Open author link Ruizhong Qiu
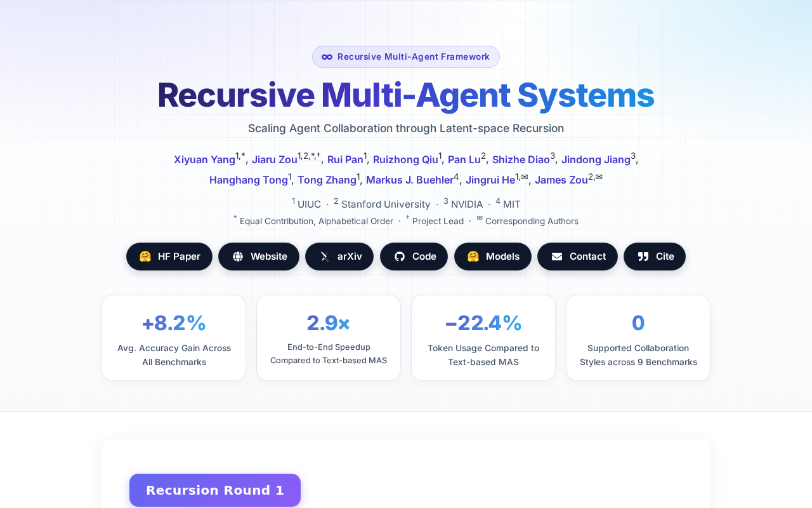This screenshot has width=812, height=508. coord(405,160)
